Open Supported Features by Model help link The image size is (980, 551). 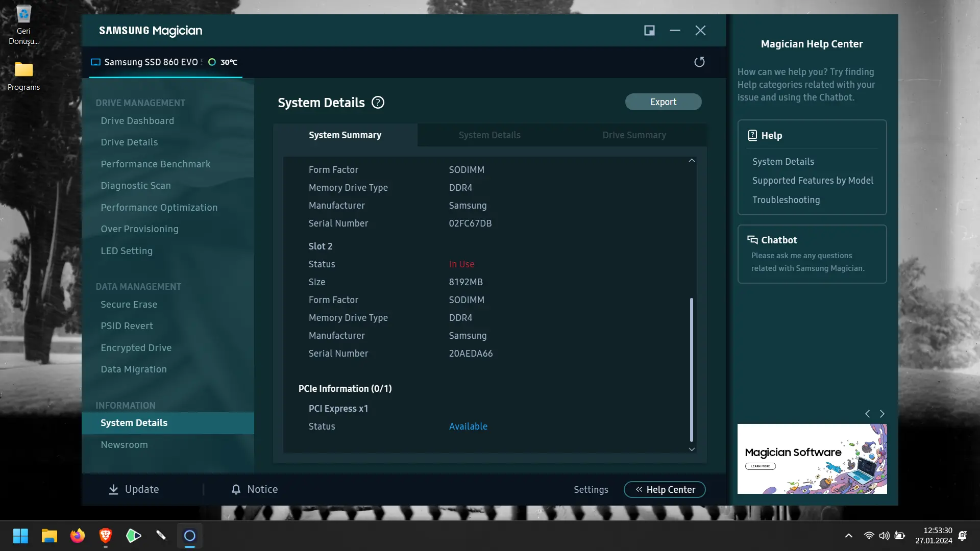point(813,181)
